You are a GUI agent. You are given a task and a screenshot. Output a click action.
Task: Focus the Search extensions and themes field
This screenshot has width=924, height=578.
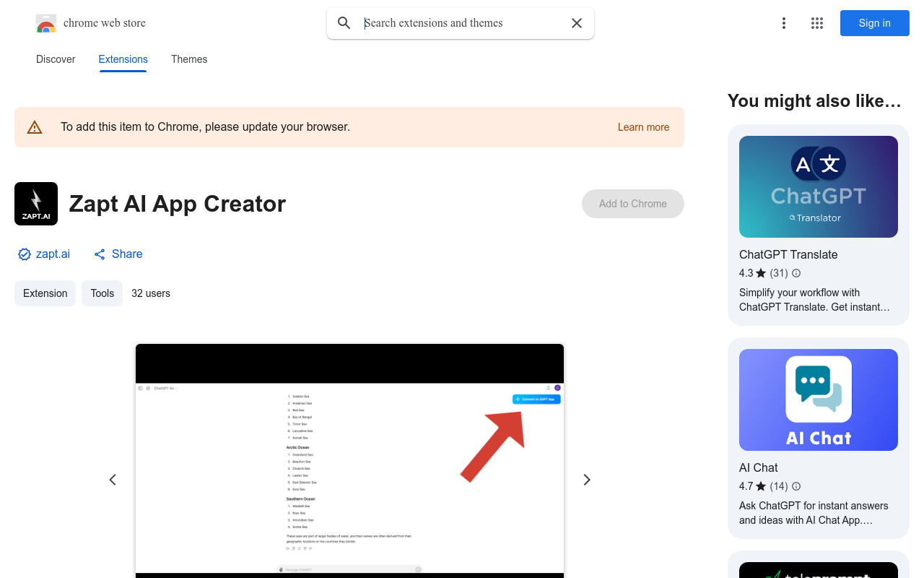tap(461, 23)
